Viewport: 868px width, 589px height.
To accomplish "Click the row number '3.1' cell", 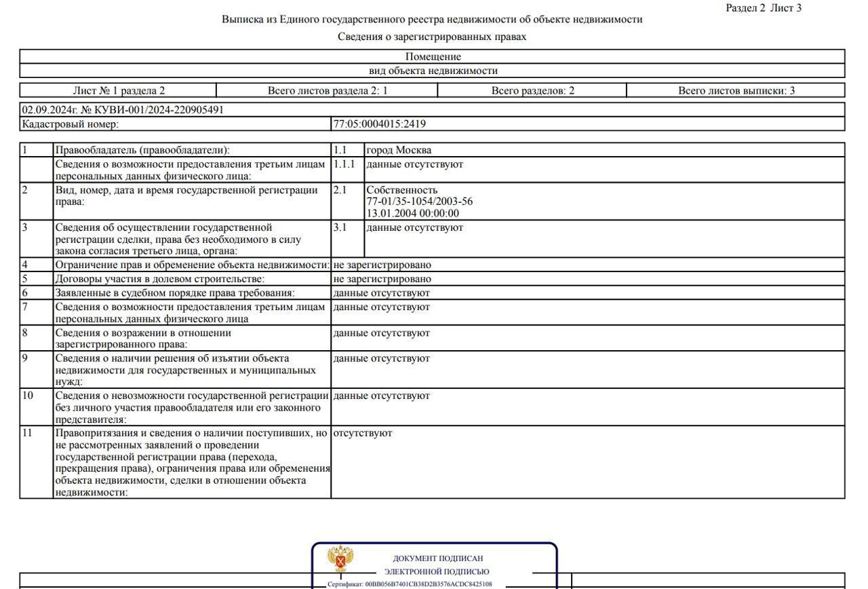I will [x=348, y=239].
